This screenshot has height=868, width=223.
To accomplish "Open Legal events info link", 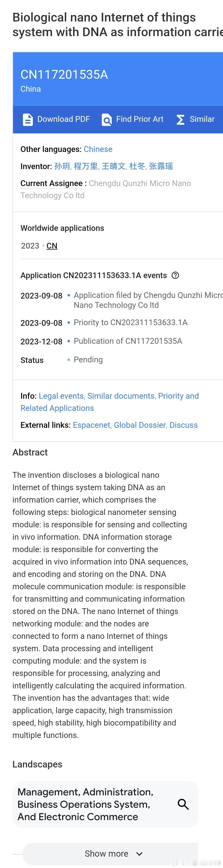I will (61, 396).
